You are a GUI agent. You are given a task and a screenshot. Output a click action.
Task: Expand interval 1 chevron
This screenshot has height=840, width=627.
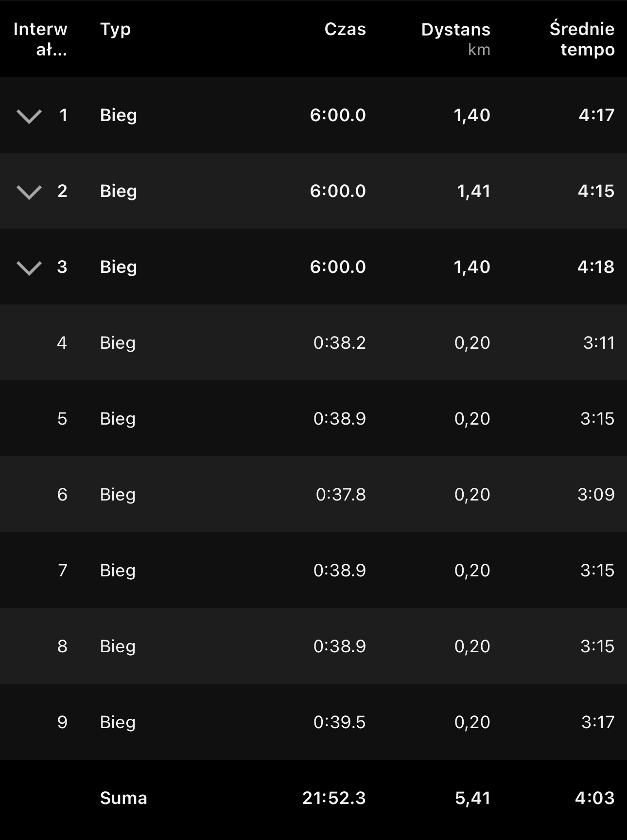[x=29, y=116]
